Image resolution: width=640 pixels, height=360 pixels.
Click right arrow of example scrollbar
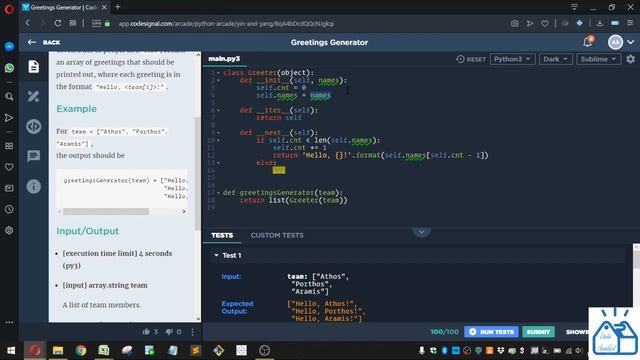coord(184,211)
